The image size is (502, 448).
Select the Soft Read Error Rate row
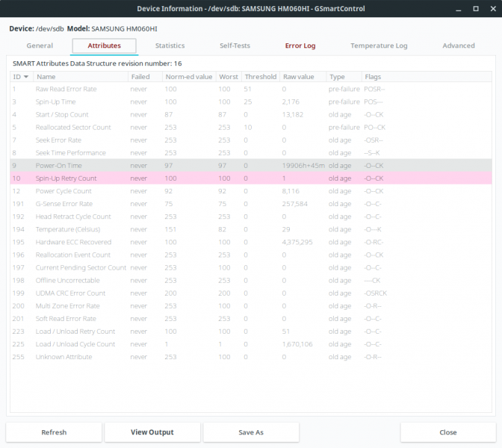pos(251,319)
